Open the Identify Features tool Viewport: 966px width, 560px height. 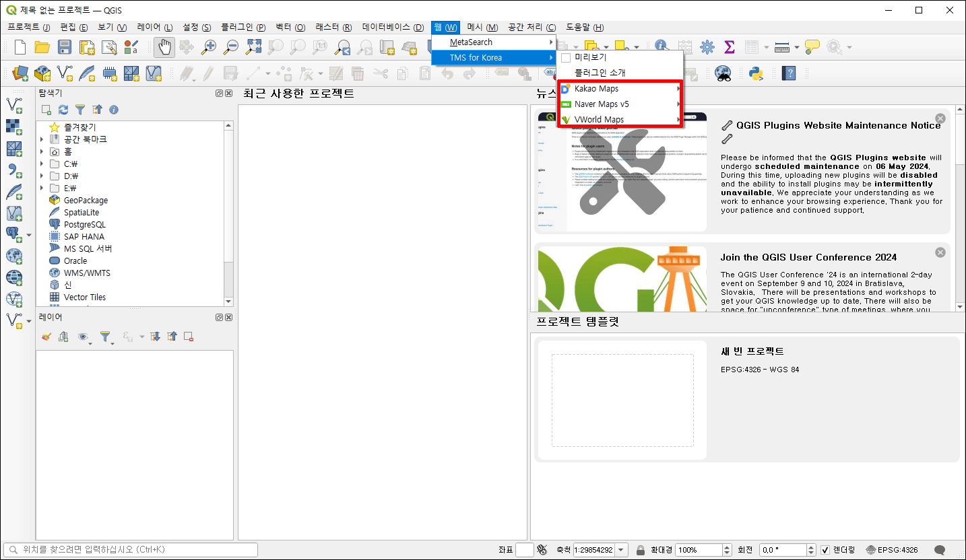662,46
